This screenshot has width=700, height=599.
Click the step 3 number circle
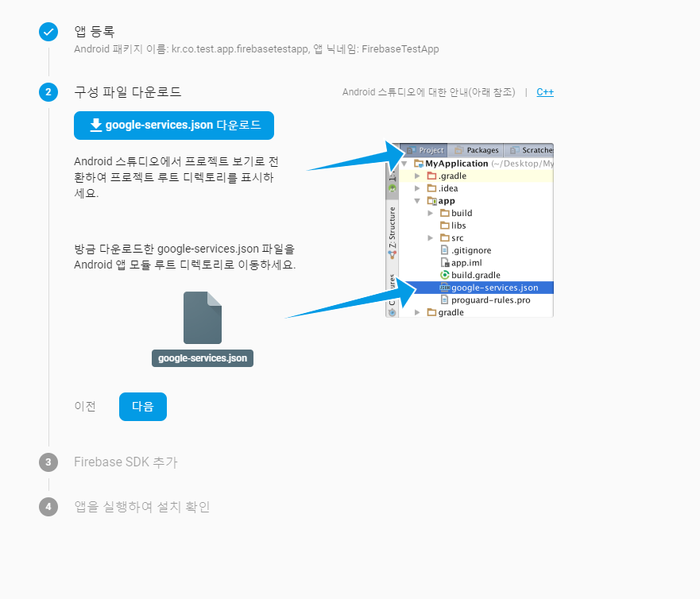(x=48, y=462)
